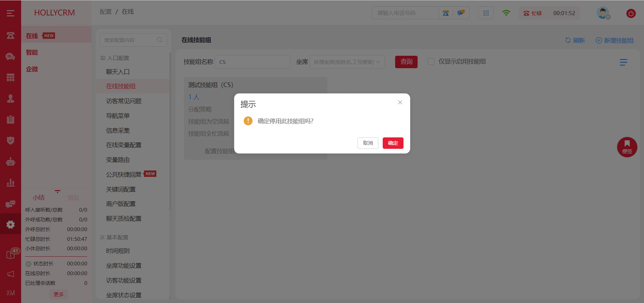
Task: Open the phone icon in the left sidebar
Action: tap(10, 36)
